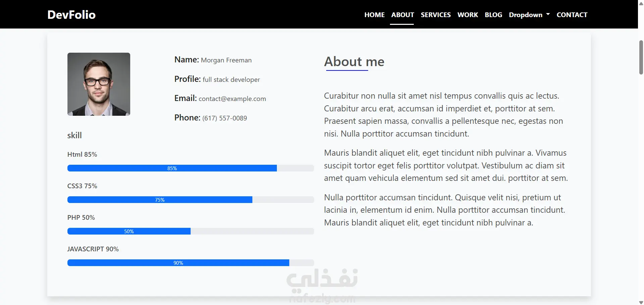644x305 pixels.
Task: Click the JAVASCRIPT 90% progress bar
Action: (x=191, y=263)
